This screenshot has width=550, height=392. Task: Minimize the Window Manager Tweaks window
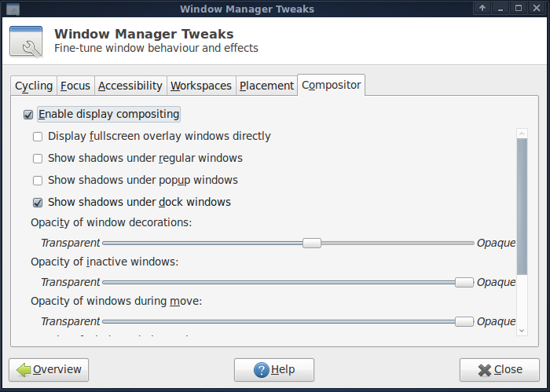pyautogui.click(x=500, y=8)
